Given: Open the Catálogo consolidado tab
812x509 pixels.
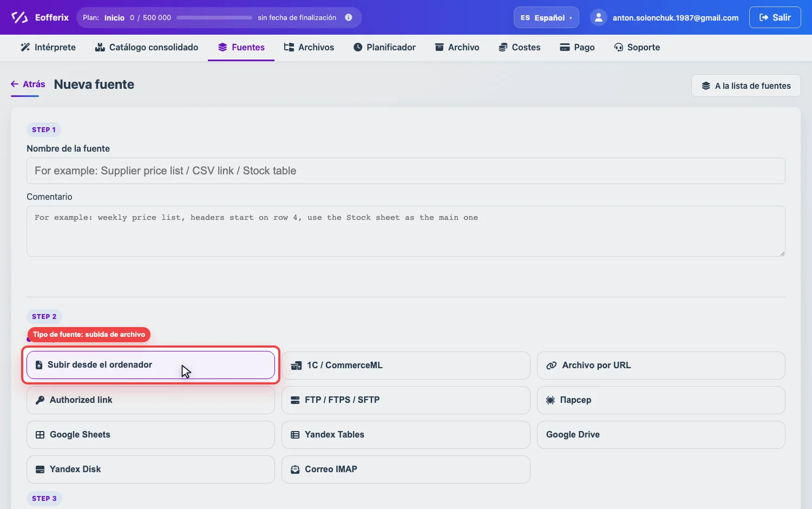Looking at the screenshot, I should (x=147, y=47).
